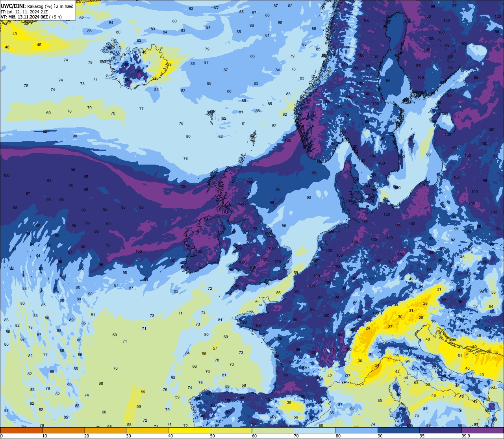Viewport: 504px width, 439px height.
Task: Select the dark navy 95–99.9 legend swatch
Action: pyautogui.click(x=441, y=430)
